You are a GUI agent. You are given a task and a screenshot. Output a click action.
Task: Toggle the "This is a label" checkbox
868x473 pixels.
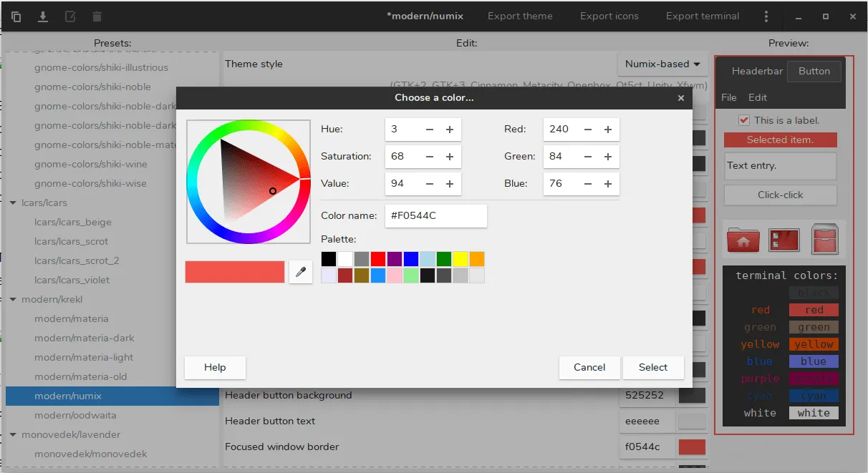coord(744,120)
